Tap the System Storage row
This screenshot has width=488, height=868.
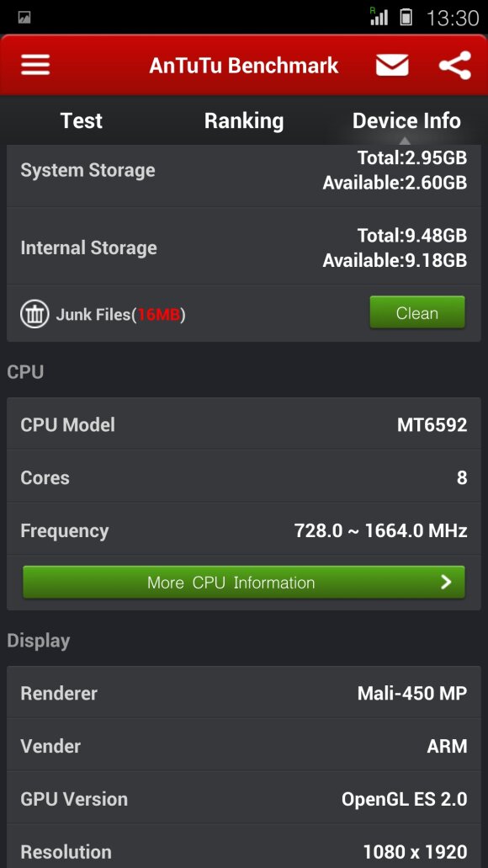[x=244, y=171]
